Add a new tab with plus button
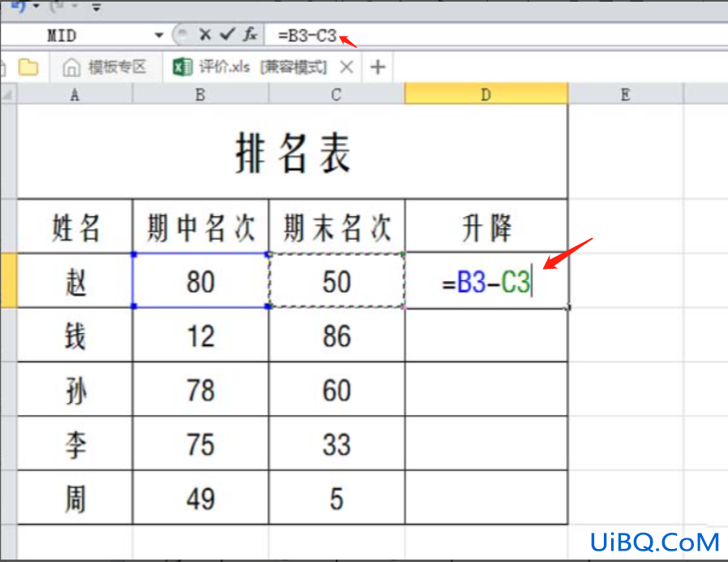Screen dimensions: 728x562 point(377,67)
